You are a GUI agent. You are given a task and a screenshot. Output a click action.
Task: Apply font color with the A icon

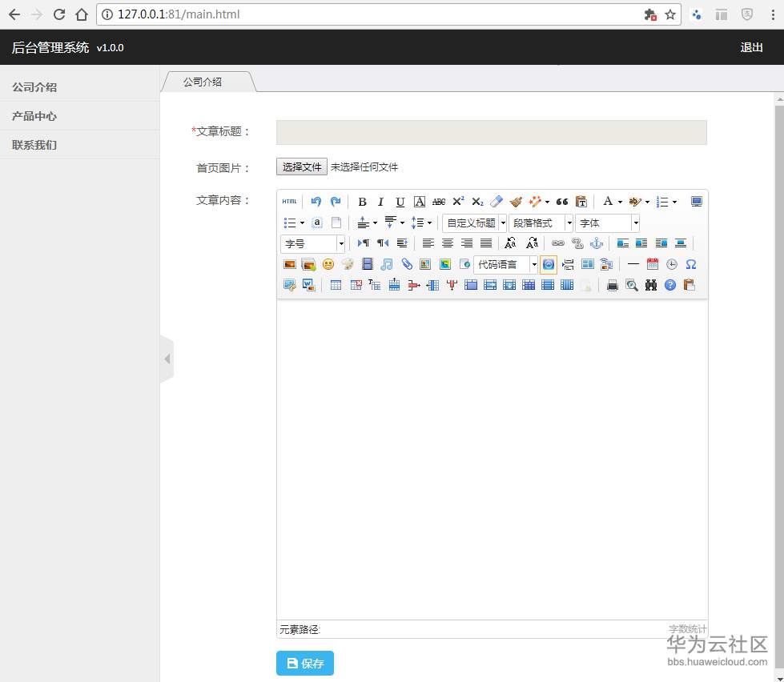(x=608, y=202)
